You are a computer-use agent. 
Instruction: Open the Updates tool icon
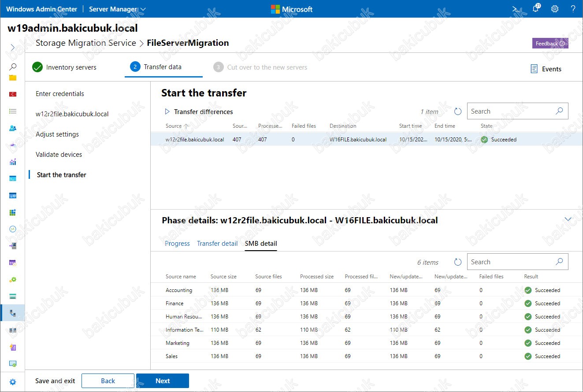coord(13,364)
